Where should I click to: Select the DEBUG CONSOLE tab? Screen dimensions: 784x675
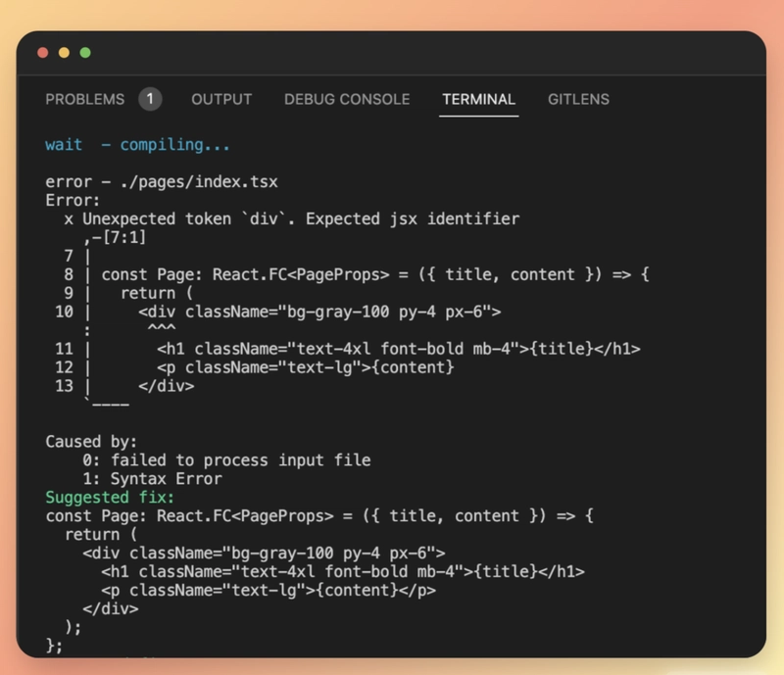pyautogui.click(x=347, y=99)
